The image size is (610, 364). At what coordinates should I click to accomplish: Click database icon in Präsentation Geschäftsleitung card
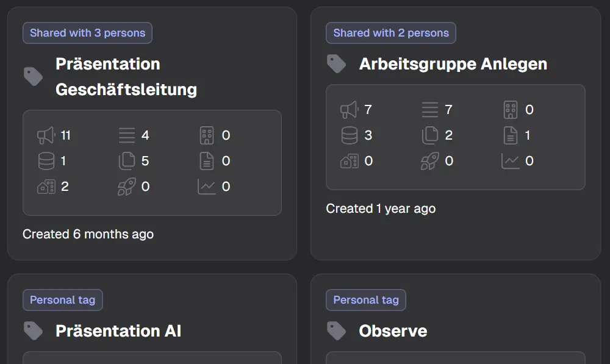46,161
